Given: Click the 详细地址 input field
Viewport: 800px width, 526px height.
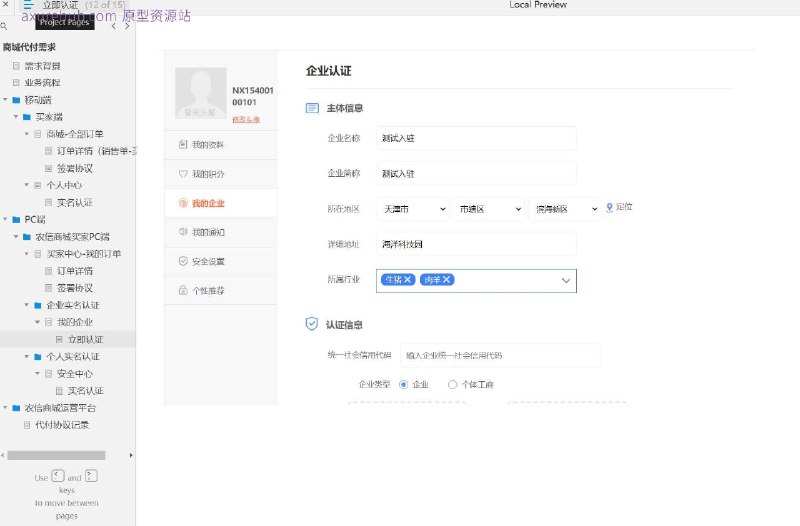Looking at the screenshot, I should [x=476, y=244].
